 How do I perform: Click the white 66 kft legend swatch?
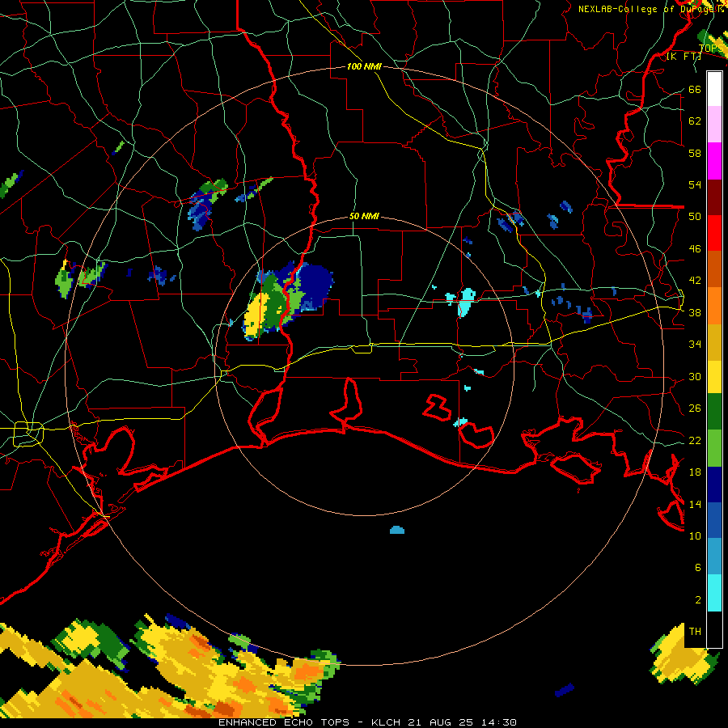(x=714, y=89)
